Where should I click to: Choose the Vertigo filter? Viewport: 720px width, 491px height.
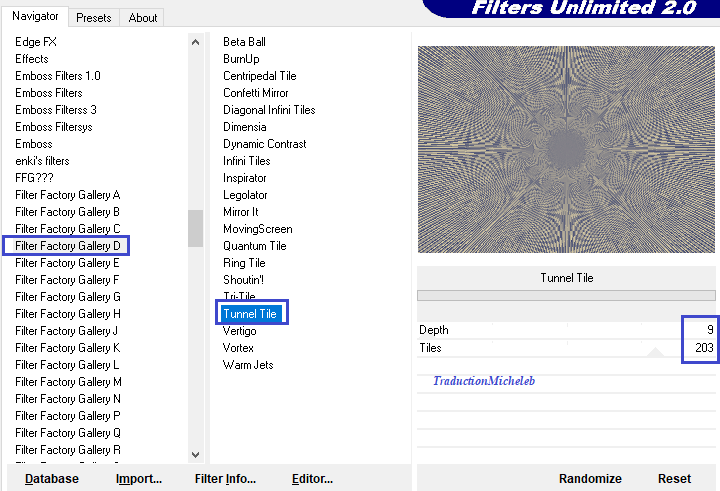pos(239,331)
